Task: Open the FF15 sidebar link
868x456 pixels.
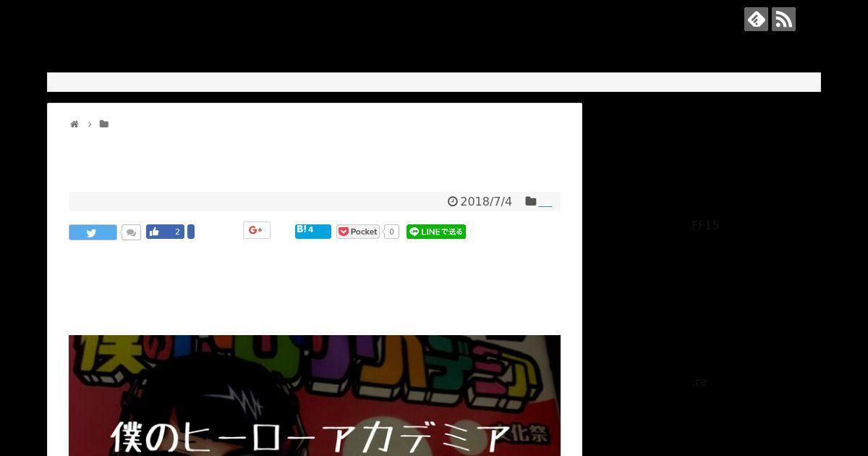Action: [x=705, y=226]
